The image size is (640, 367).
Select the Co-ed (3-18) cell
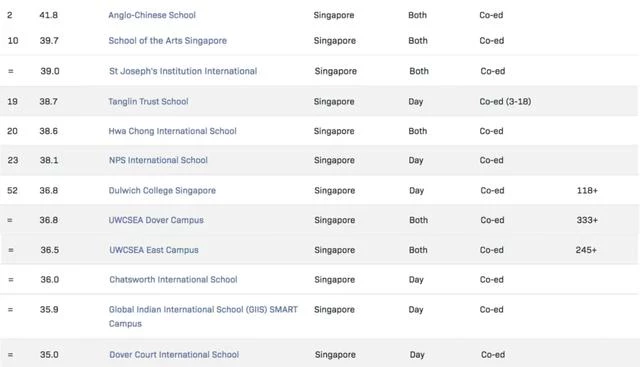click(505, 101)
